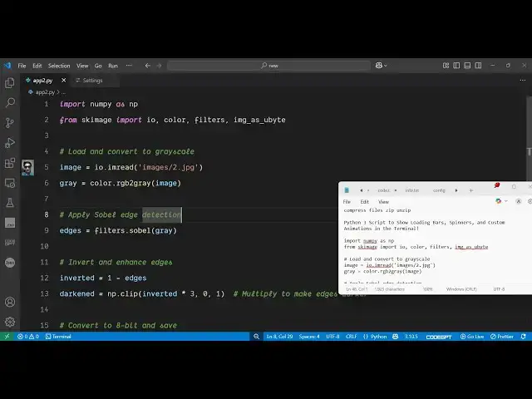The image size is (532, 399).
Task: Open the Explorer view in activity bar
Action: point(10,82)
